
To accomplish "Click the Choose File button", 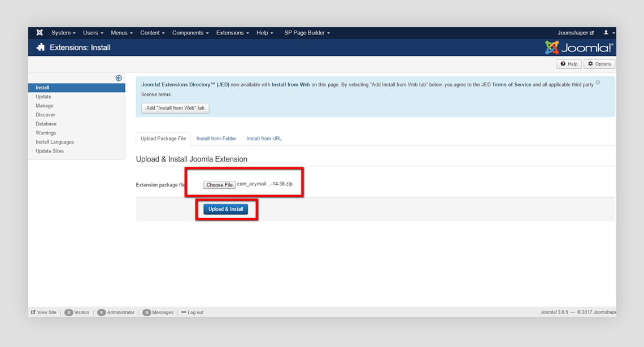I will click(219, 185).
